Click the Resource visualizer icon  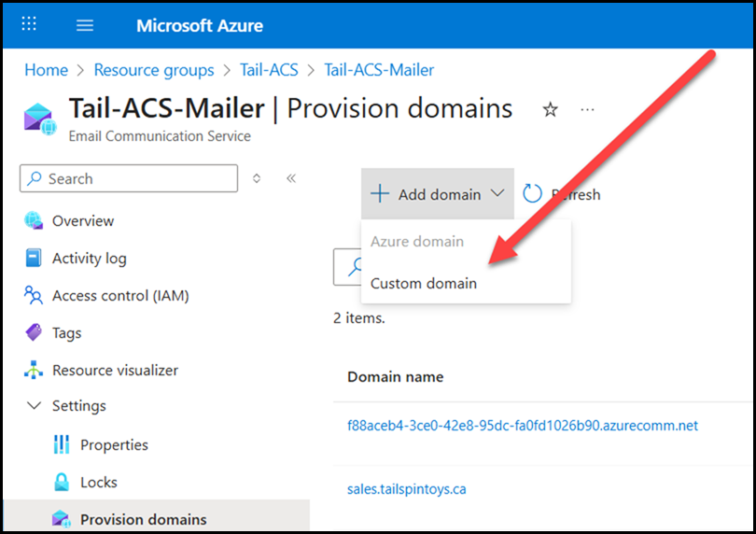(35, 371)
